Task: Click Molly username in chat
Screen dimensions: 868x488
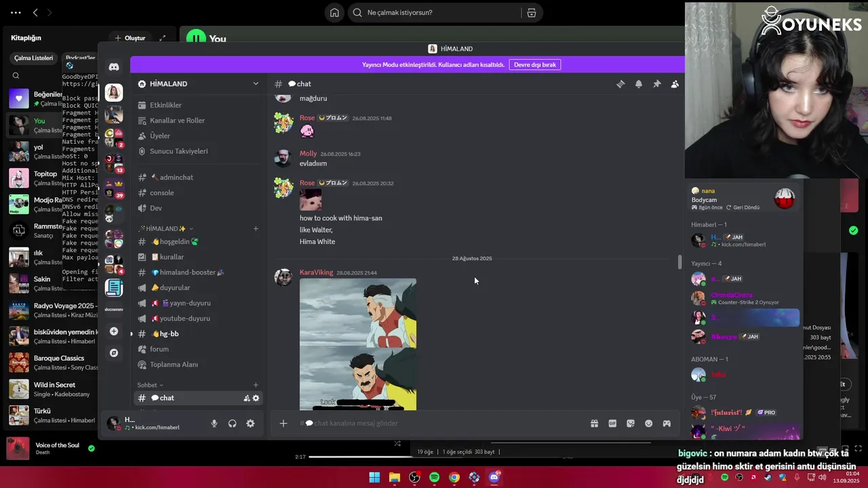Action: point(308,154)
